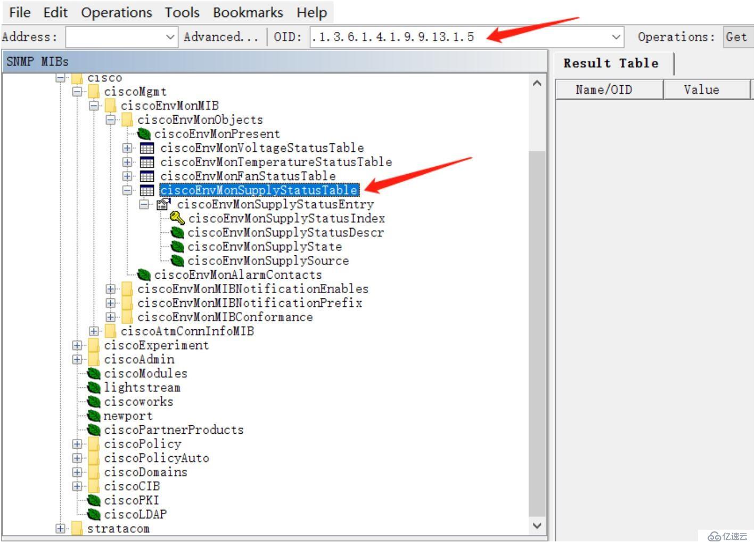756x543 pixels.
Task: Click the ciscoAtmConnInfoMIB folder icon
Action: 111,331
